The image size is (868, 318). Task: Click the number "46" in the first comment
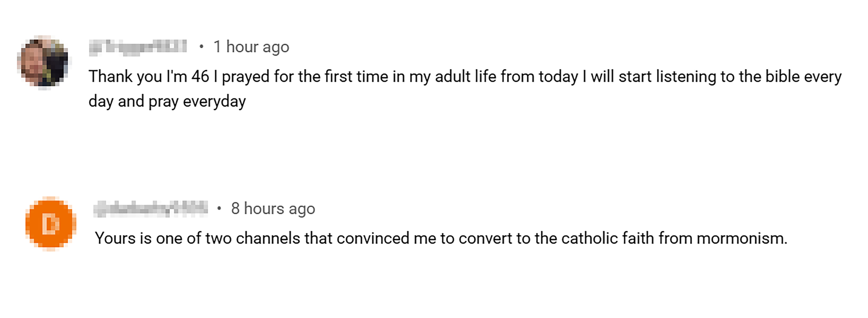pyautogui.click(x=200, y=77)
